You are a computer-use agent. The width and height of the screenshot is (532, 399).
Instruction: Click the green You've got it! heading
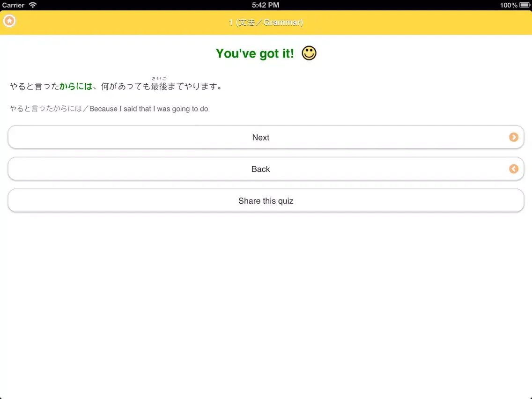[x=255, y=53]
